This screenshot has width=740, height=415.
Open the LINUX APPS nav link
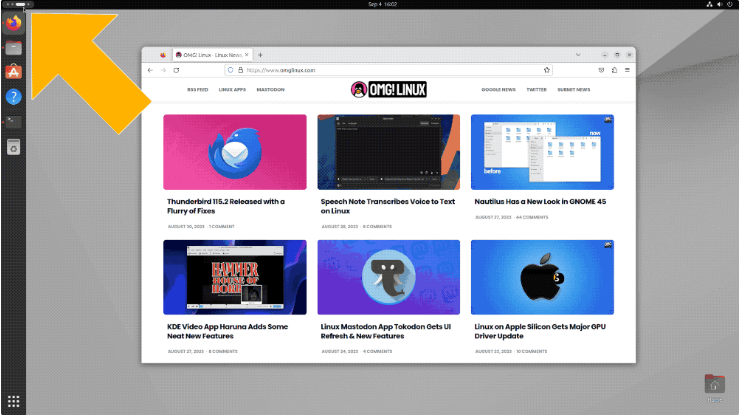[x=232, y=90]
